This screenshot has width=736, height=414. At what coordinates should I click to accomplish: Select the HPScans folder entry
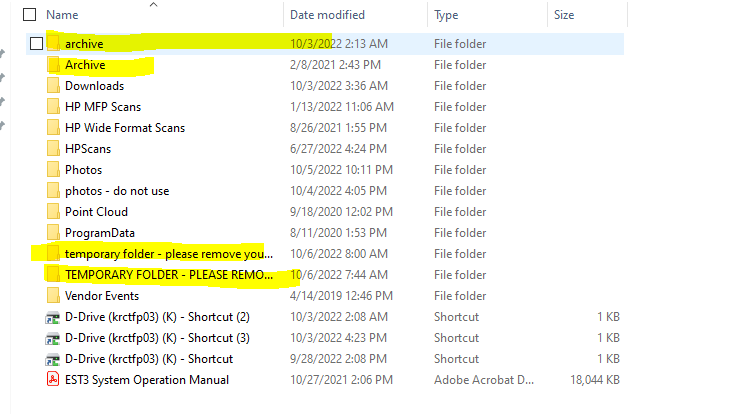coord(88,149)
